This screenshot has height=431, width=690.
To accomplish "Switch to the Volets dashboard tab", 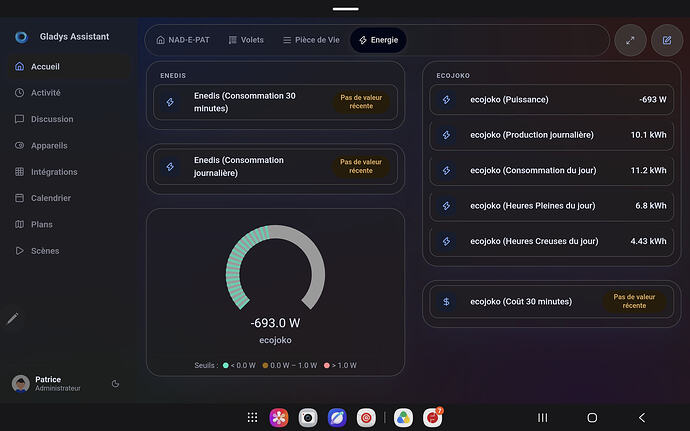I will click(246, 40).
